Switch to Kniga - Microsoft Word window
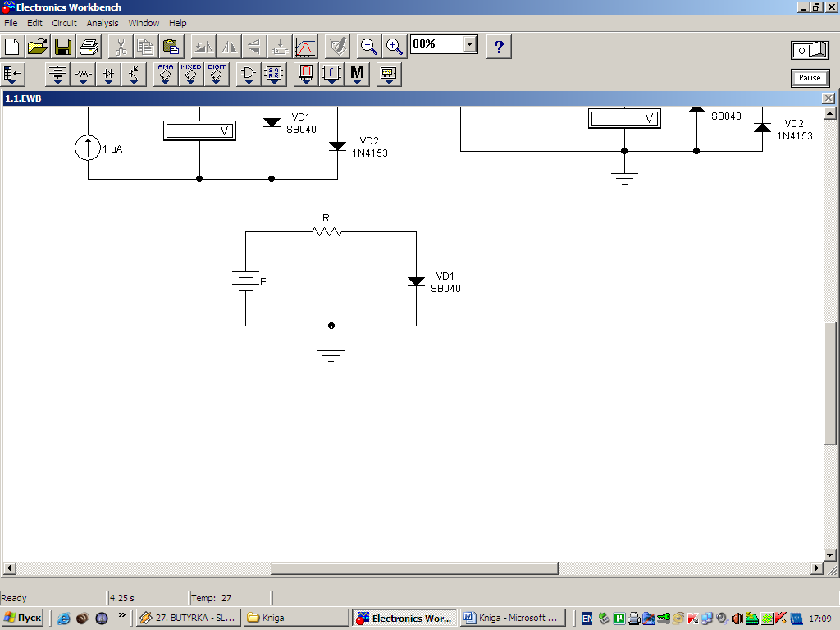The image size is (840, 630). (x=513, y=619)
